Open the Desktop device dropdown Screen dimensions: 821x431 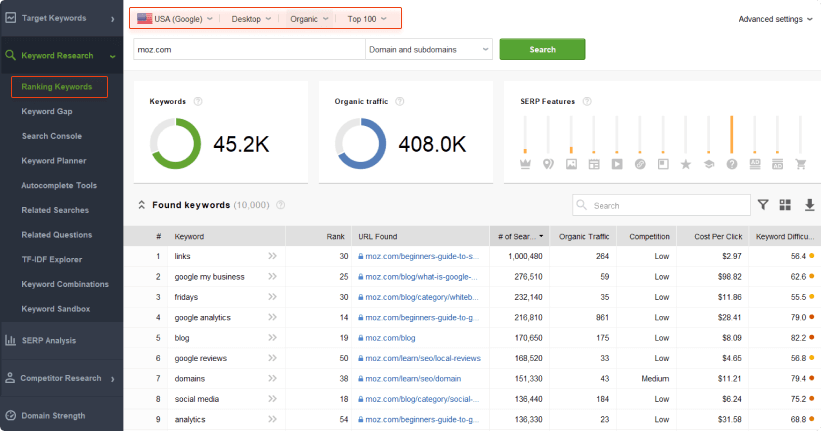pos(251,19)
